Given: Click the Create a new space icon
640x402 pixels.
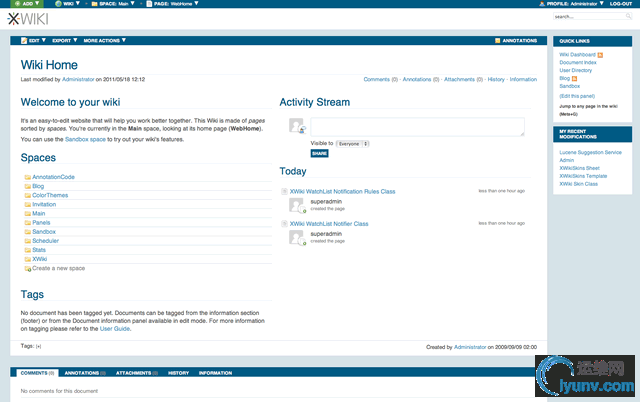Looking at the screenshot, I should point(27,269).
